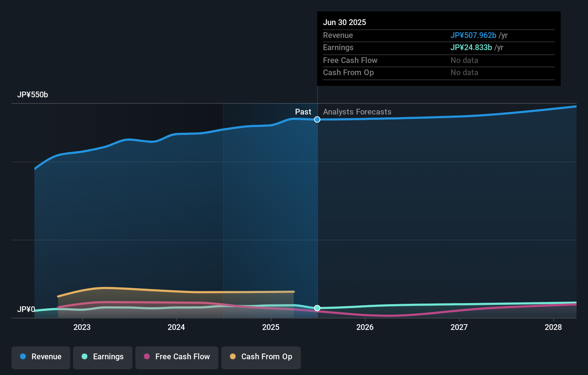Select the Analysts Forecasts tab label

pos(357,112)
